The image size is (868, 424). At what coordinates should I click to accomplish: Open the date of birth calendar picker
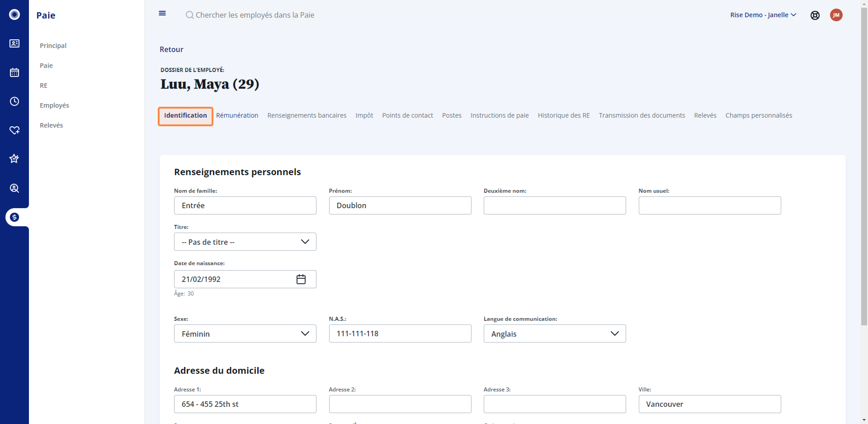(301, 279)
